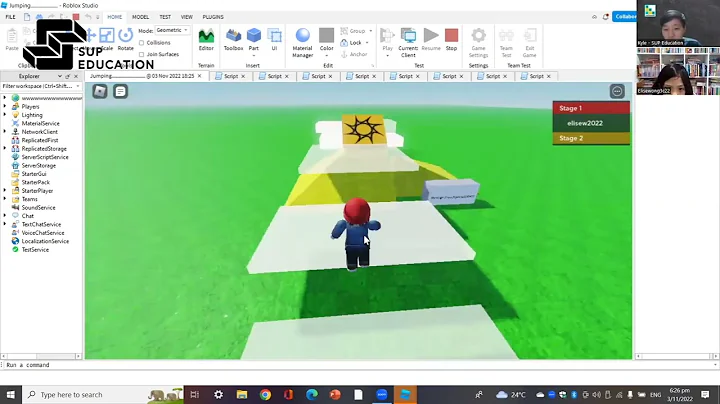Click the Run a command input bar
The image size is (720, 404).
[x=358, y=365]
